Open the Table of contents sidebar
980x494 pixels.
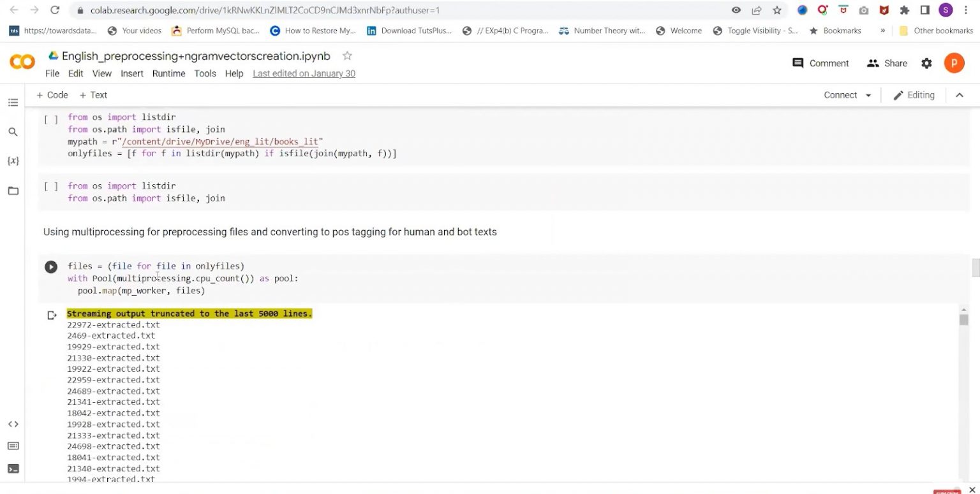click(x=13, y=102)
